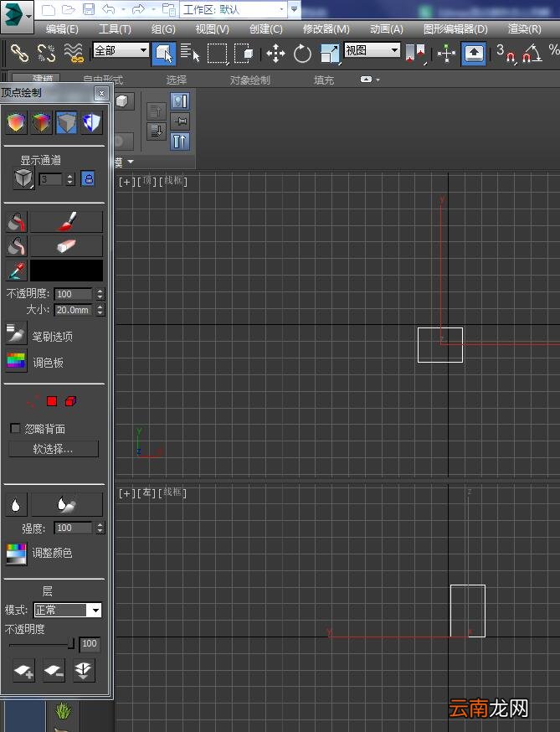Open the 3ds Max application menu

click(x=17, y=16)
